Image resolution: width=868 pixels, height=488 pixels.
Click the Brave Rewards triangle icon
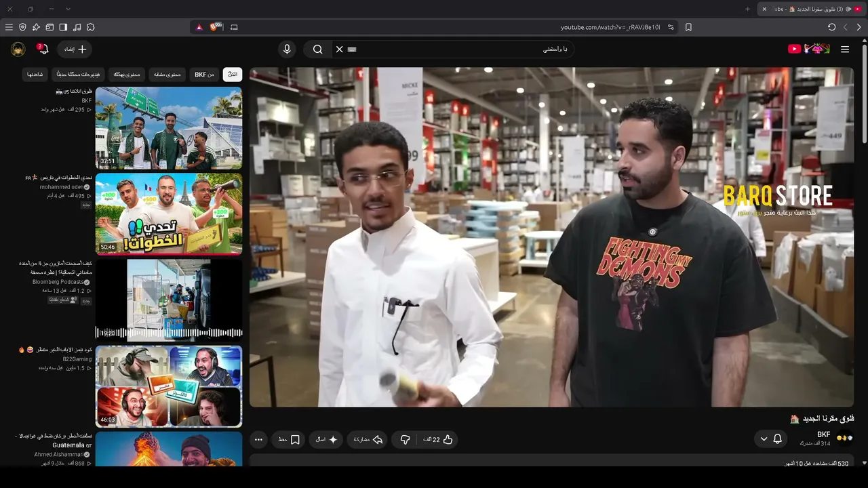[x=199, y=27]
